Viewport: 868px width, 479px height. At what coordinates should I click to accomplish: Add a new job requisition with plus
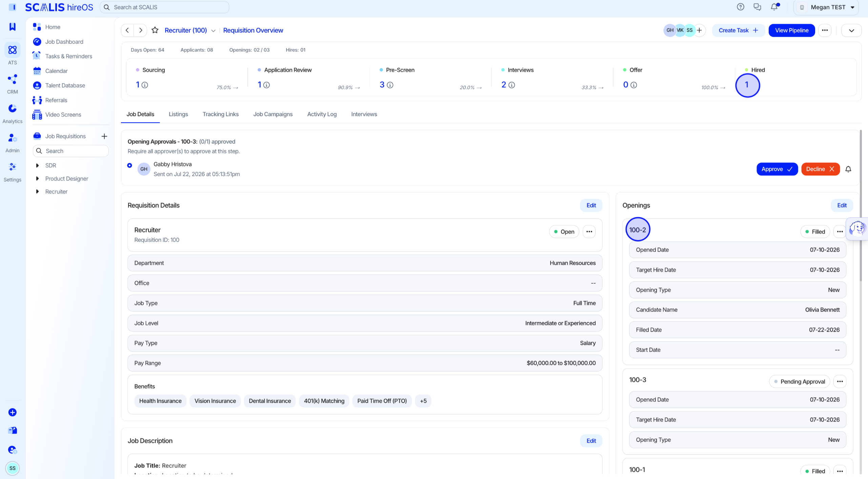[x=104, y=136]
